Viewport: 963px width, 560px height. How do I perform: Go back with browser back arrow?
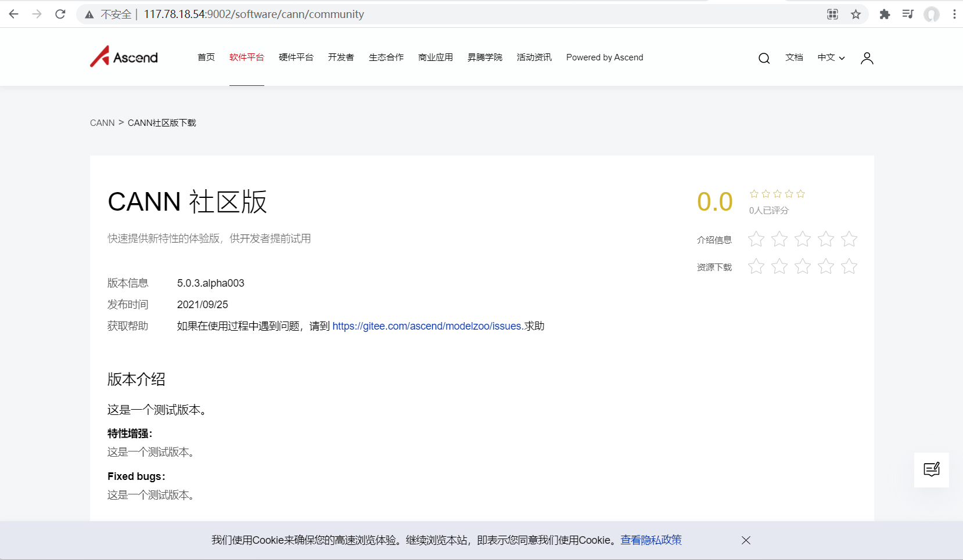pos(14,14)
